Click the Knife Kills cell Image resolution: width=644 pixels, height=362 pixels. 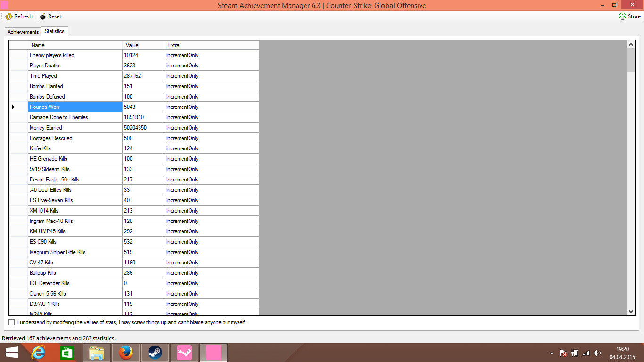click(75, 148)
